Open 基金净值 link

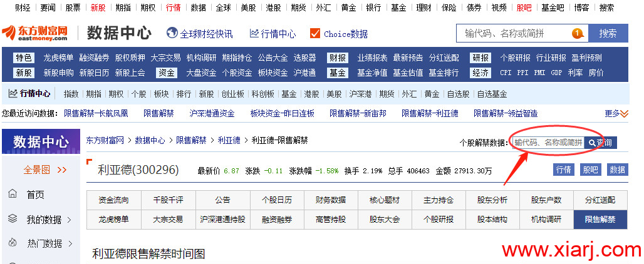click(x=372, y=73)
